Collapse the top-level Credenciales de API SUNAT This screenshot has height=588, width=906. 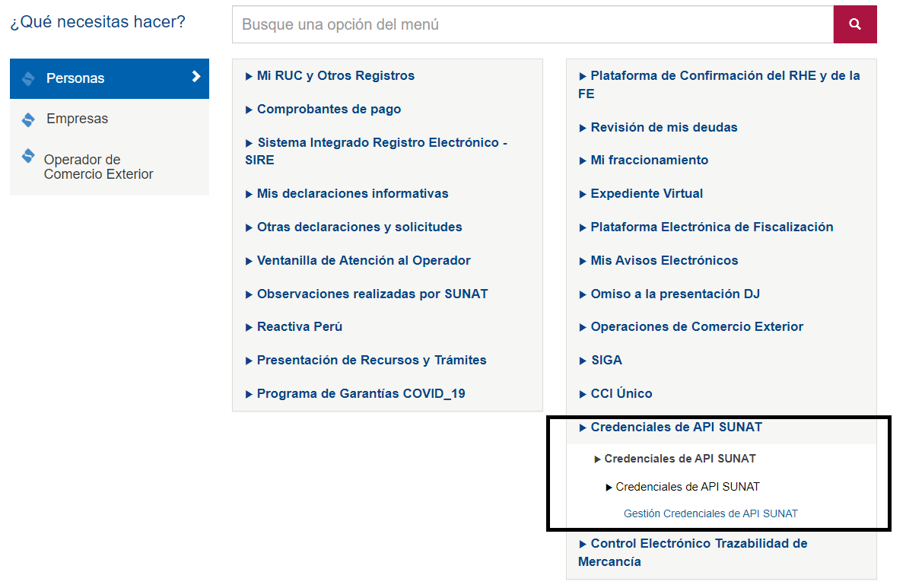(670, 427)
